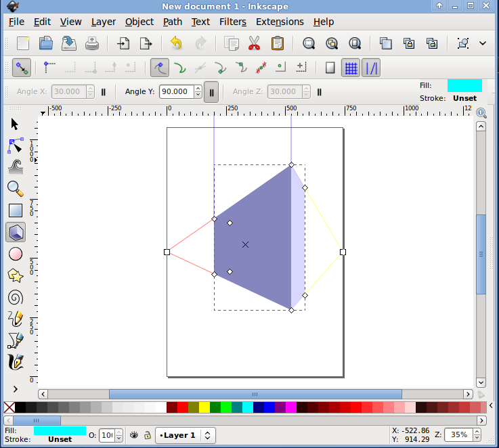Toggle Angle Y parallel vanishing point
This screenshot has height=448, width=499.
point(211,92)
